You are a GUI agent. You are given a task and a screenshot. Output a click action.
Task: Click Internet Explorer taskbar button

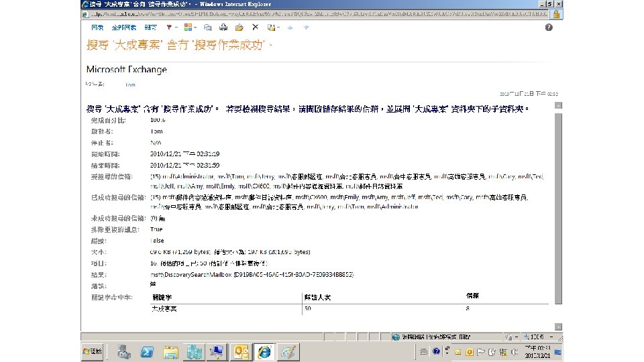264,352
